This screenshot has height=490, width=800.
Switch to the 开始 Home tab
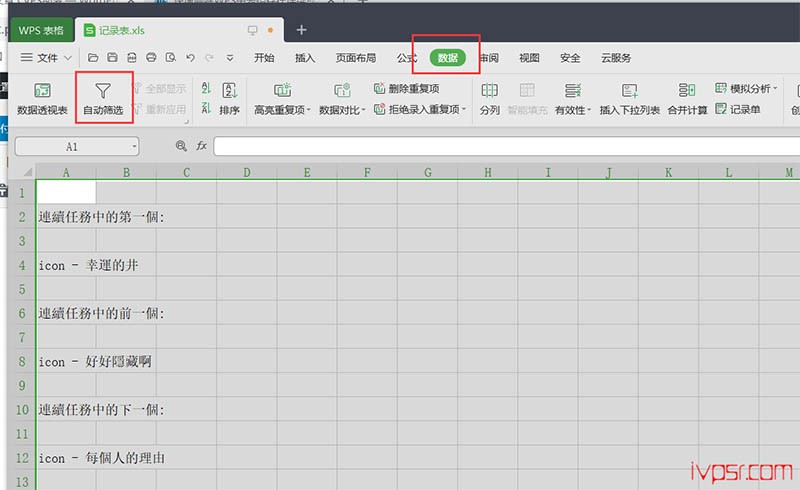pos(264,58)
